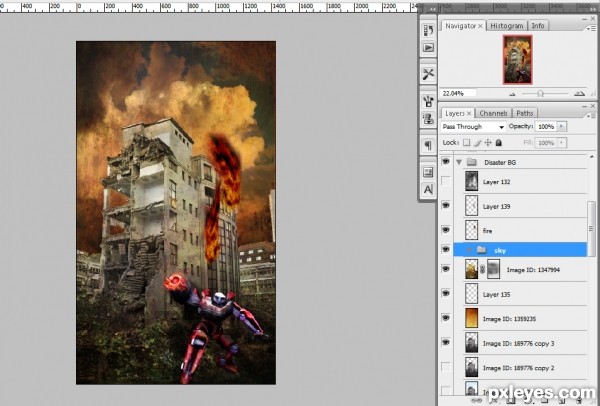This screenshot has height=406, width=600.
Task: Open the Pass Through blend mode dropdown
Action: point(473,127)
